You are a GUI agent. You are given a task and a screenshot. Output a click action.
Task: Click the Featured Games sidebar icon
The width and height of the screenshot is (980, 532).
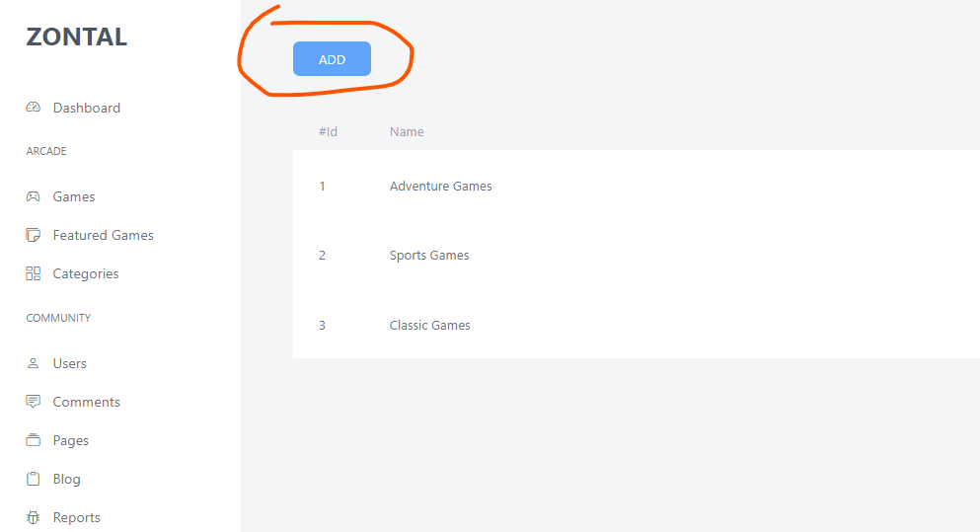[x=34, y=235]
